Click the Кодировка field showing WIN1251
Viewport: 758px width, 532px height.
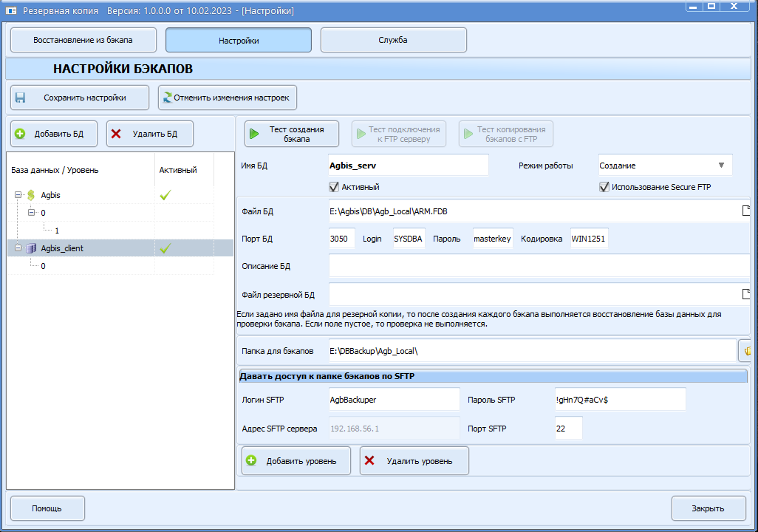click(590, 239)
